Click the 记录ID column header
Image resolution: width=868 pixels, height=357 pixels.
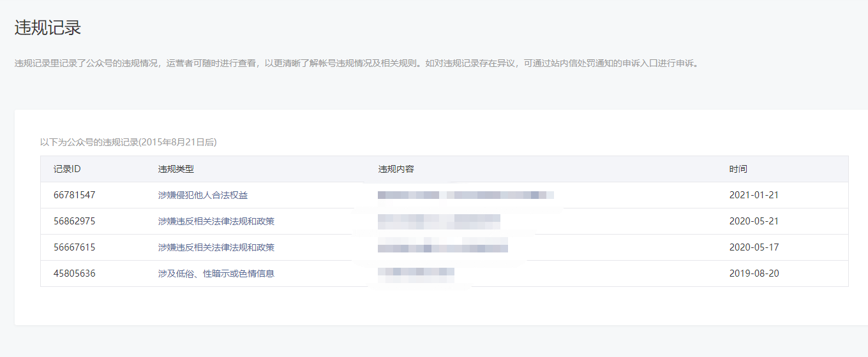(67, 169)
